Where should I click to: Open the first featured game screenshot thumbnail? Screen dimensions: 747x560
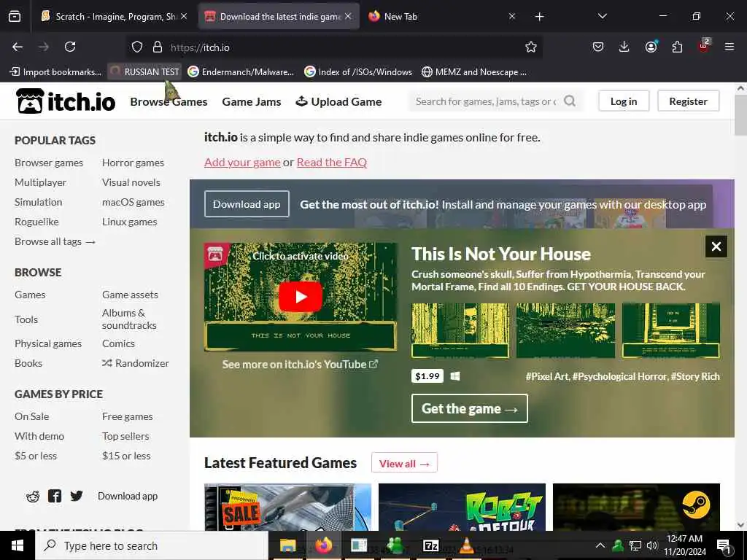[460, 330]
